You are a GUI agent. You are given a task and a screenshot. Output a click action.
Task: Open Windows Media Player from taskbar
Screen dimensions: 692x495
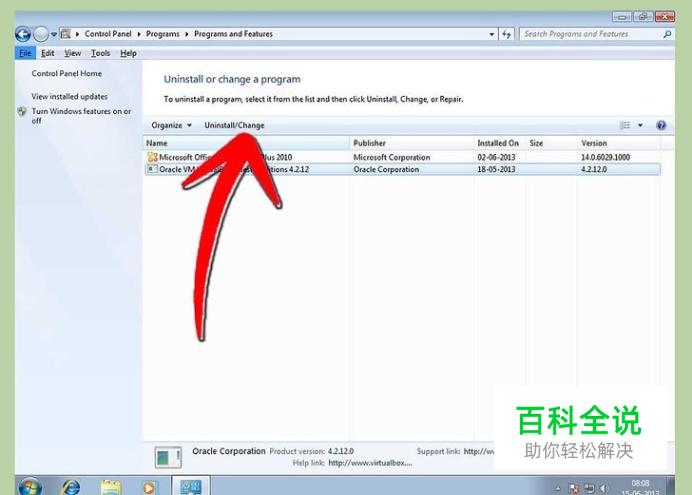point(149,488)
